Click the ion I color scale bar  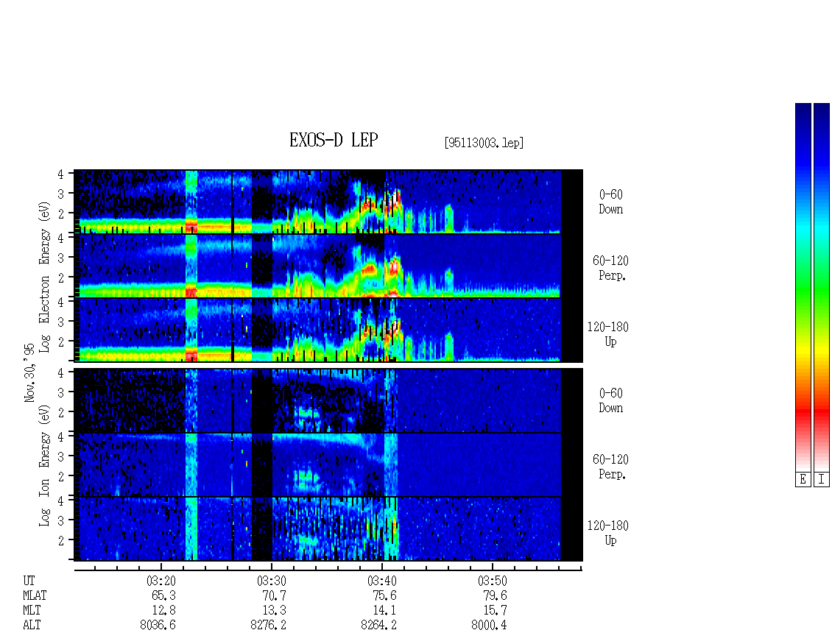pos(822,287)
